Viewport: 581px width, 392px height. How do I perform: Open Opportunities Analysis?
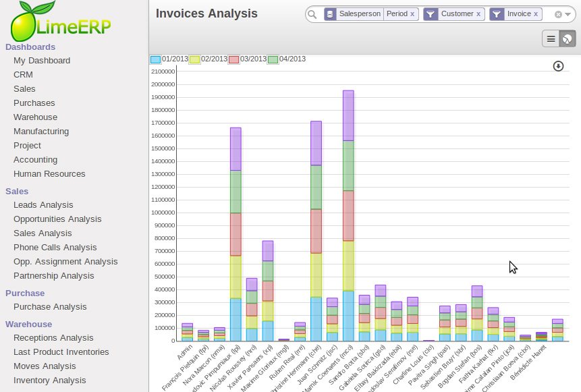57,219
